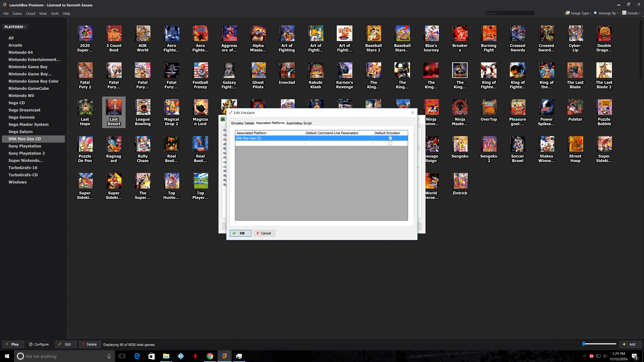Select the Football Frenzy game cover
644x362 pixels.
(x=201, y=70)
